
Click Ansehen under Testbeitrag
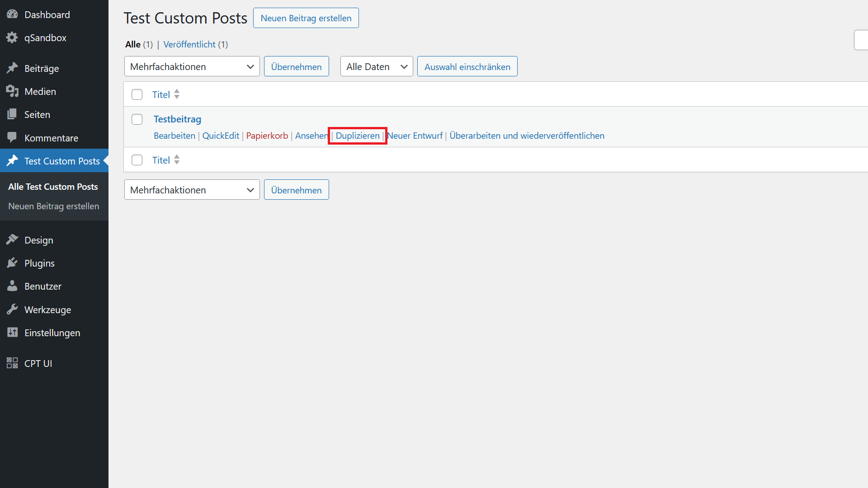coord(311,136)
